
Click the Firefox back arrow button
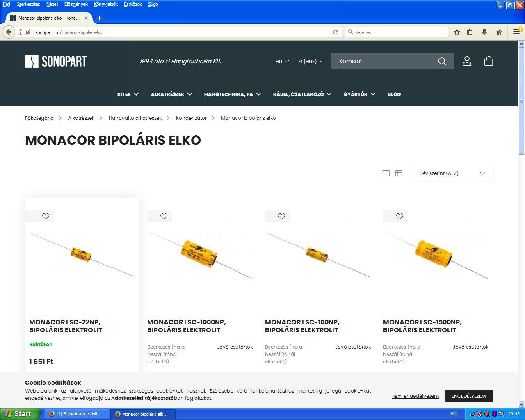tap(9, 32)
